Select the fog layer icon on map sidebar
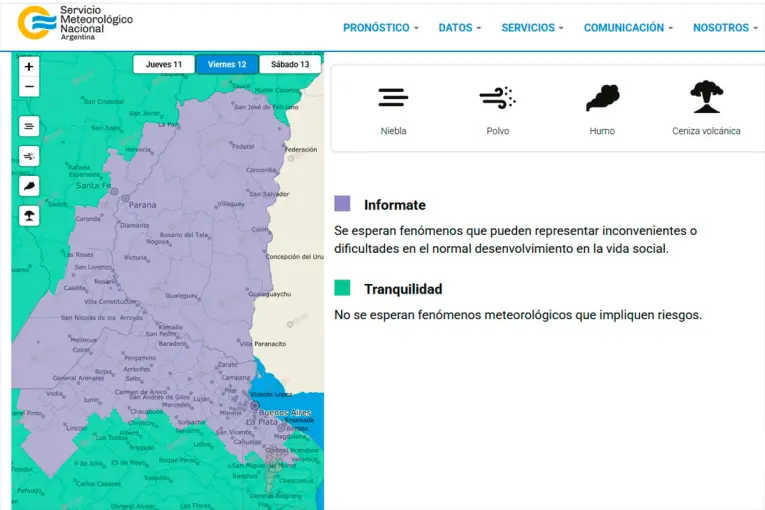 point(29,126)
